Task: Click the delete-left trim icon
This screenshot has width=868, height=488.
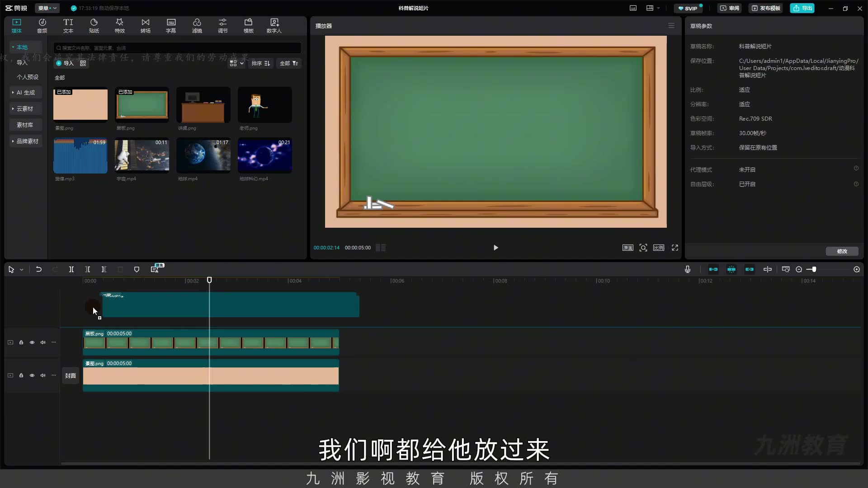Action: tap(88, 269)
